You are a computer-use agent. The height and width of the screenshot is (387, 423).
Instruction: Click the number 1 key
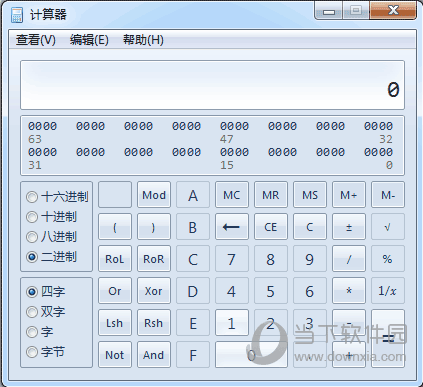point(232,323)
